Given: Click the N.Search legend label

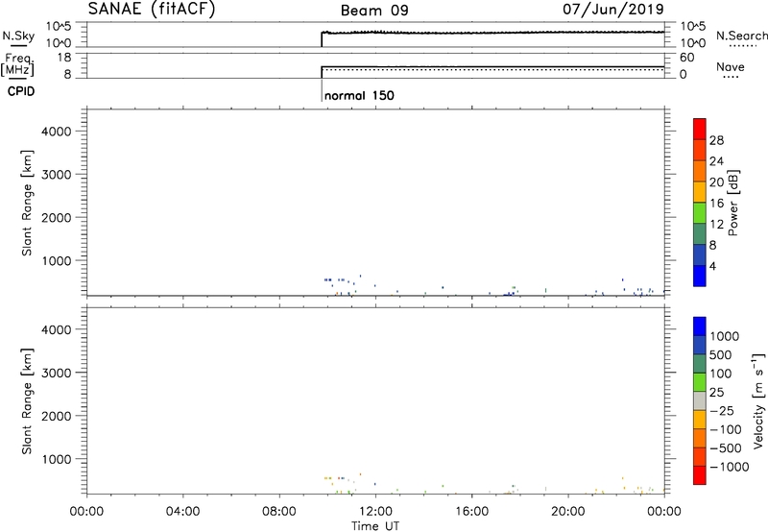Looking at the screenshot, I should [741, 36].
